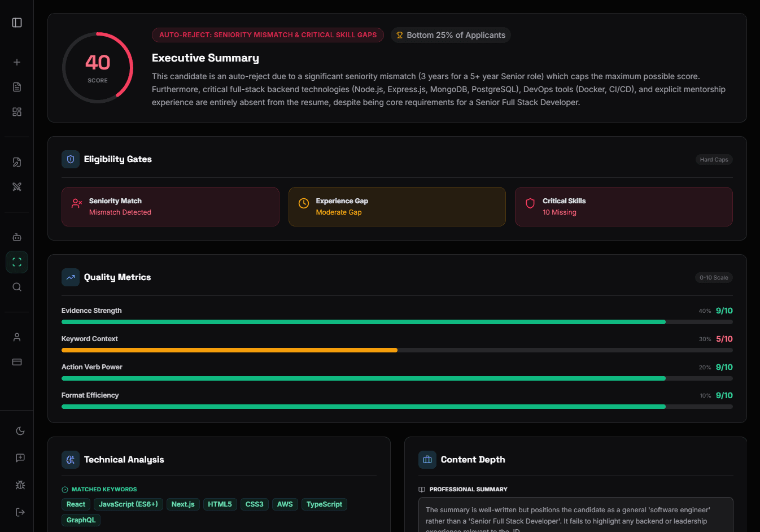Viewport: 760px width, 532px height.
Task: Click the plus icon in sidebar
Action: (x=17, y=62)
